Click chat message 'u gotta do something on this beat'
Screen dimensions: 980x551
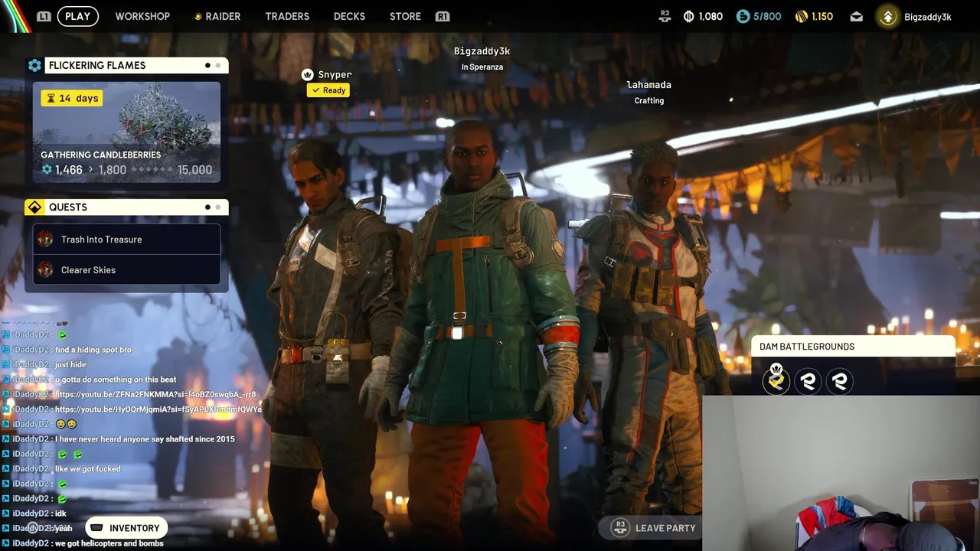[x=116, y=380]
